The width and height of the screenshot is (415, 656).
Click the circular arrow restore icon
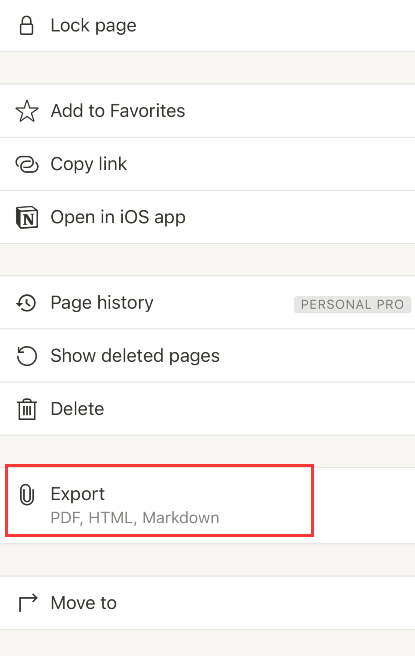click(27, 356)
